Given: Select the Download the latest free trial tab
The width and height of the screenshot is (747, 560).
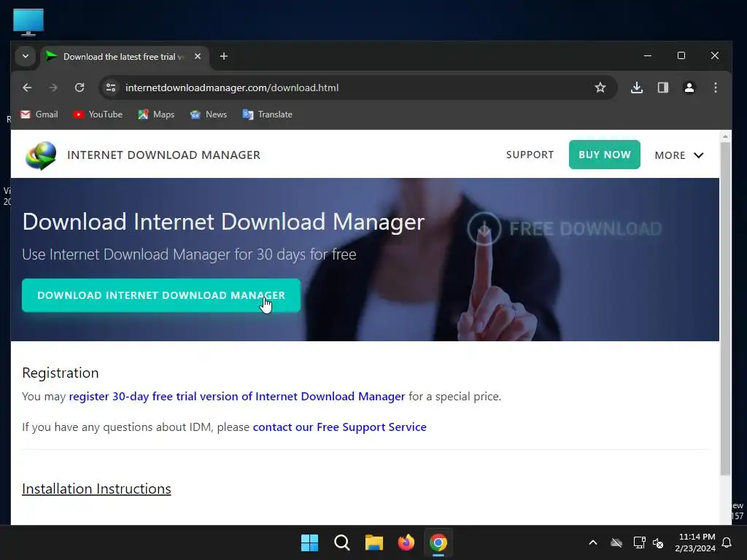Looking at the screenshot, I should click(124, 57).
